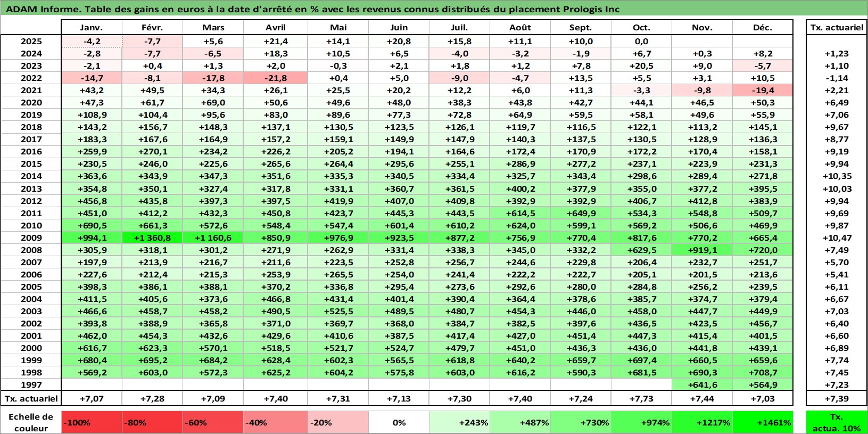Click the 'Mars' column header
This screenshot has width=868, height=434.
[x=213, y=28]
